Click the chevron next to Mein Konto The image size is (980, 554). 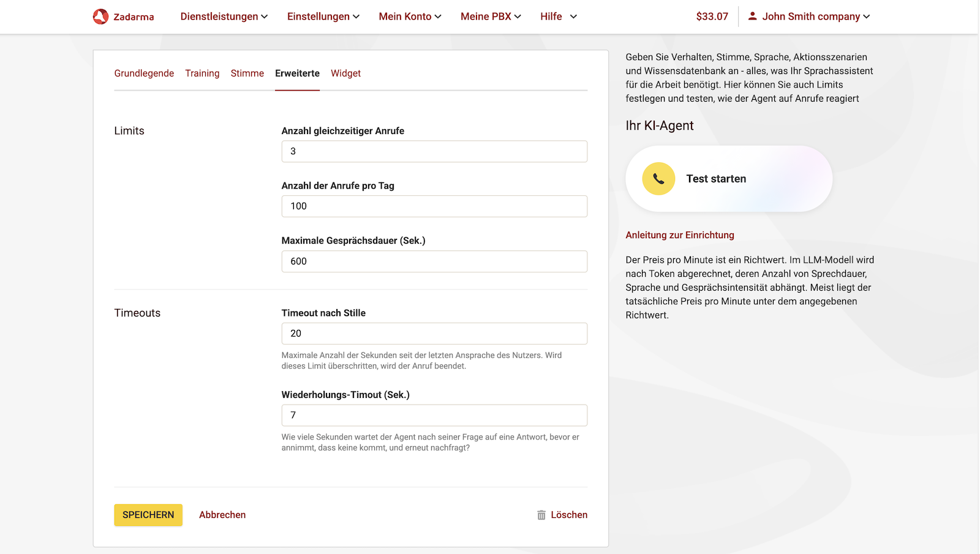click(438, 17)
